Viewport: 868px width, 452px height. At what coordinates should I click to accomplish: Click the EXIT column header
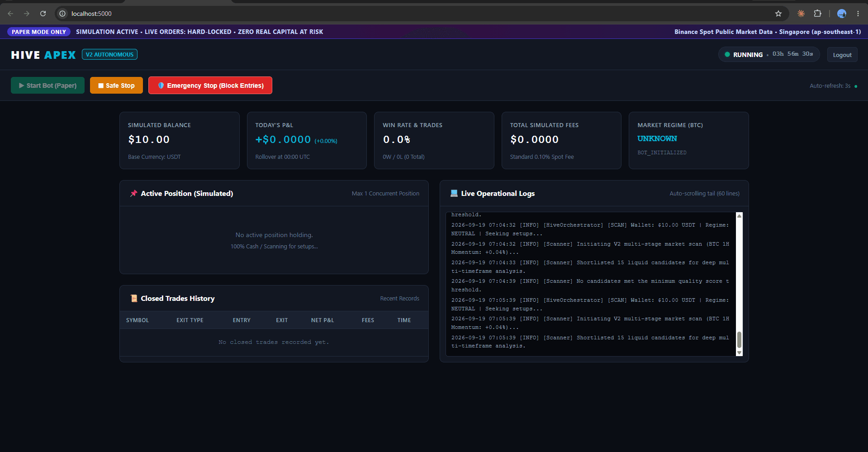click(282, 320)
